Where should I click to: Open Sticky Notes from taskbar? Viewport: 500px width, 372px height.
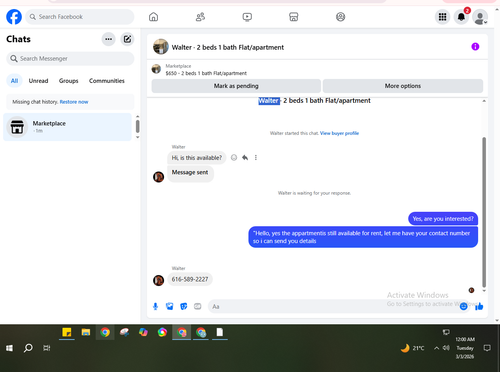click(x=67, y=332)
